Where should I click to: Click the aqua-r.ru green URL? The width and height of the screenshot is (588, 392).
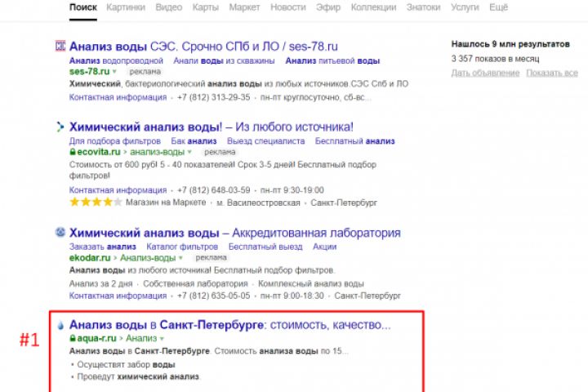[96, 338]
